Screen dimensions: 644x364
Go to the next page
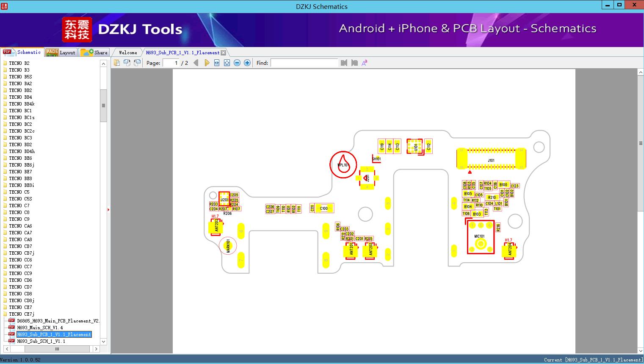[x=207, y=63]
